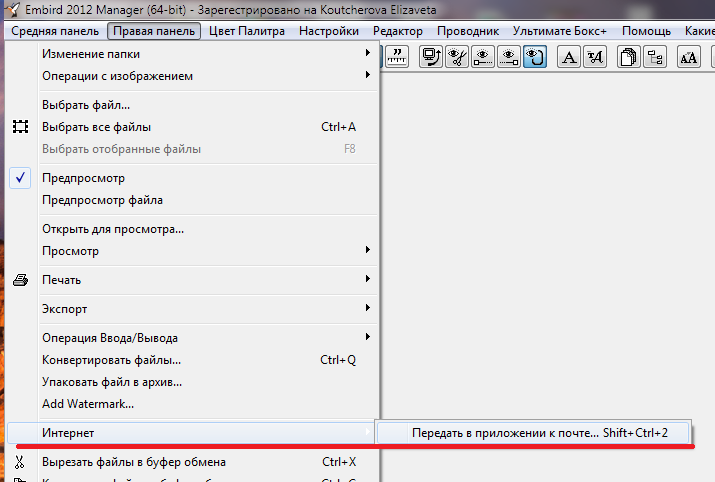This screenshot has height=482, width=715.
Task: Toggle the Предпросмотр checkmark option
Action: coord(21,178)
